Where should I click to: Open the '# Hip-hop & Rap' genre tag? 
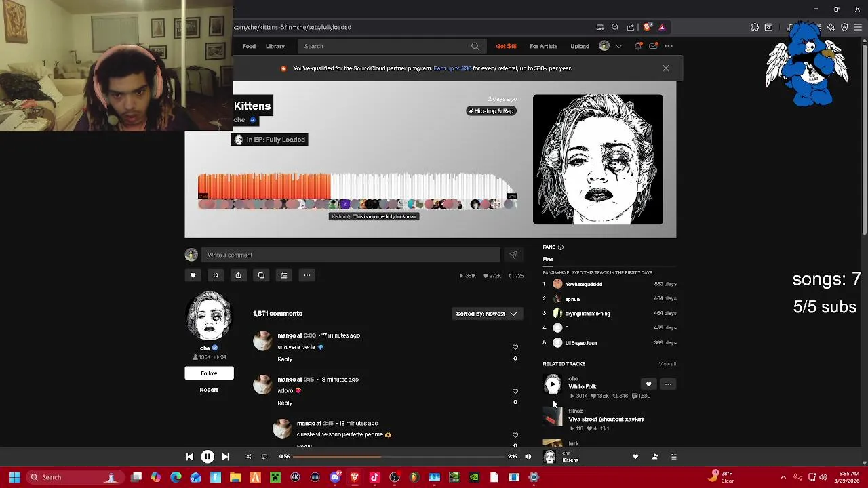pos(492,110)
